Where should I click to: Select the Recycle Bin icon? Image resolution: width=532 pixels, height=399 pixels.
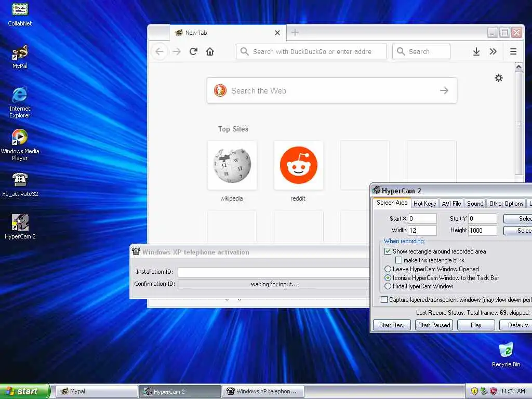(506, 354)
